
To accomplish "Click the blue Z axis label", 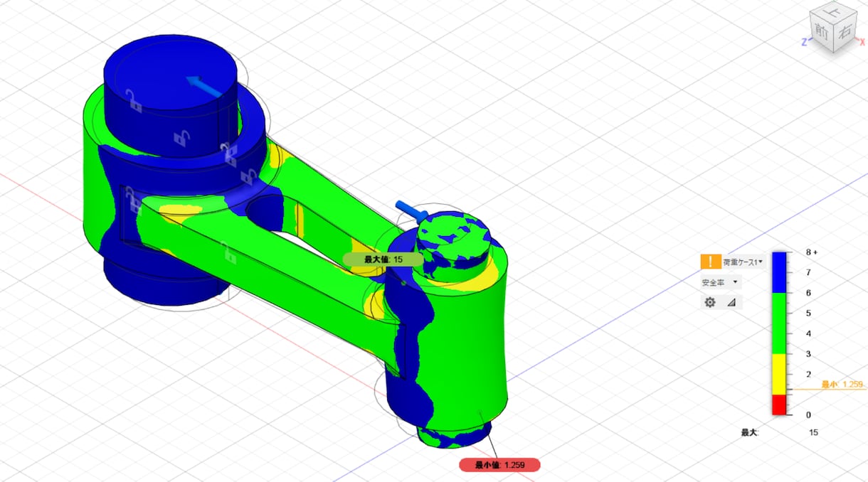I will coord(803,42).
